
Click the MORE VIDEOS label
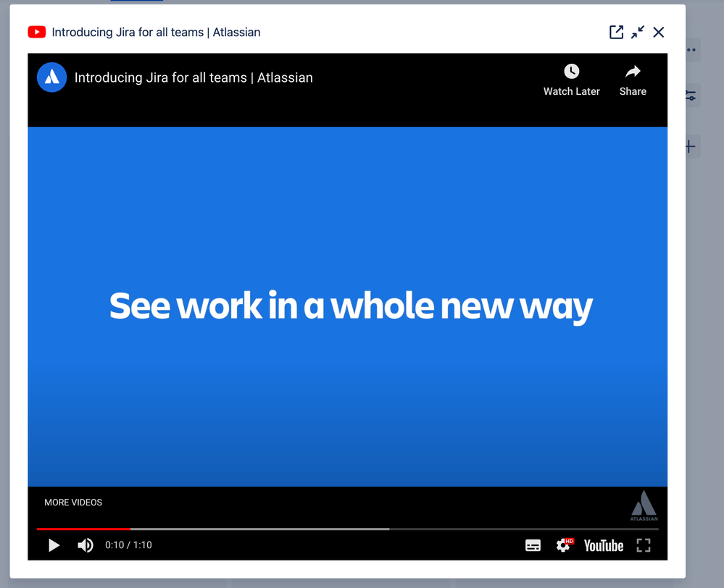pyautogui.click(x=73, y=502)
